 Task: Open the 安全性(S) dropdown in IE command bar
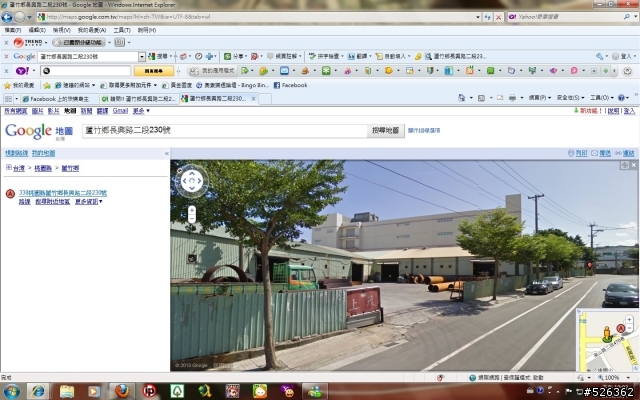coord(570,98)
